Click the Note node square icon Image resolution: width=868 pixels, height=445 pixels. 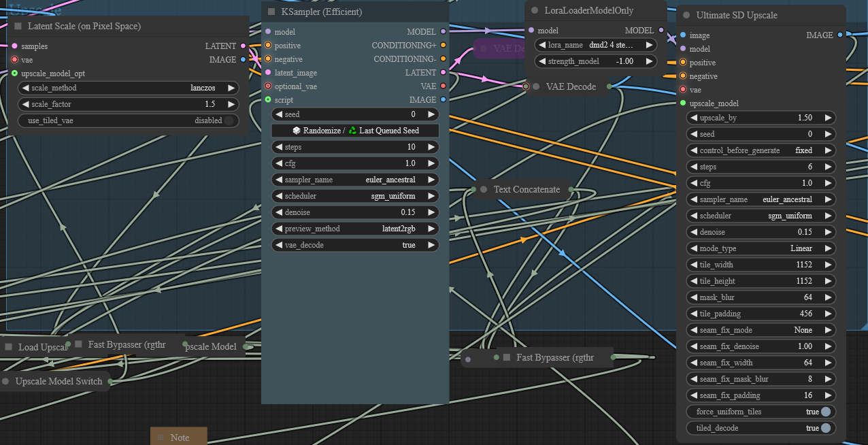pyautogui.click(x=161, y=438)
